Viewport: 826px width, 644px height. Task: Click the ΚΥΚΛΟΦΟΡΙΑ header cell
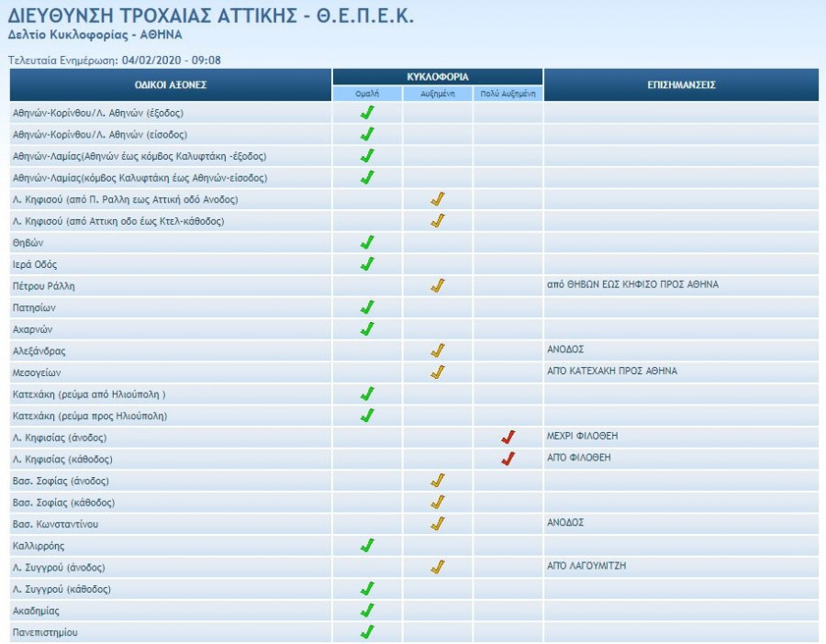point(437,77)
